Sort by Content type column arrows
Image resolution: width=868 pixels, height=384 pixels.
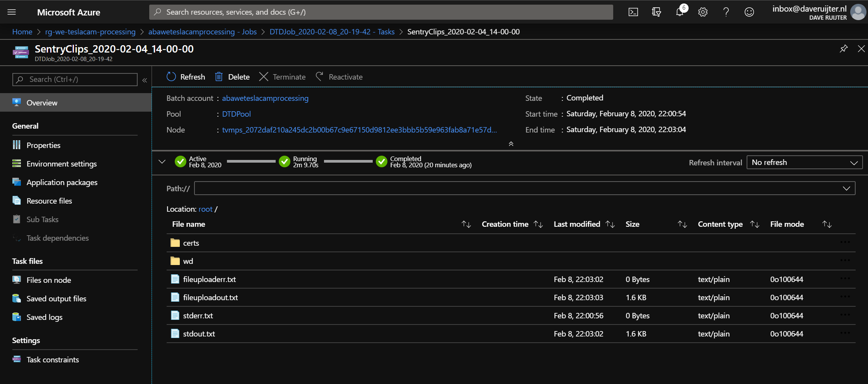pos(755,224)
